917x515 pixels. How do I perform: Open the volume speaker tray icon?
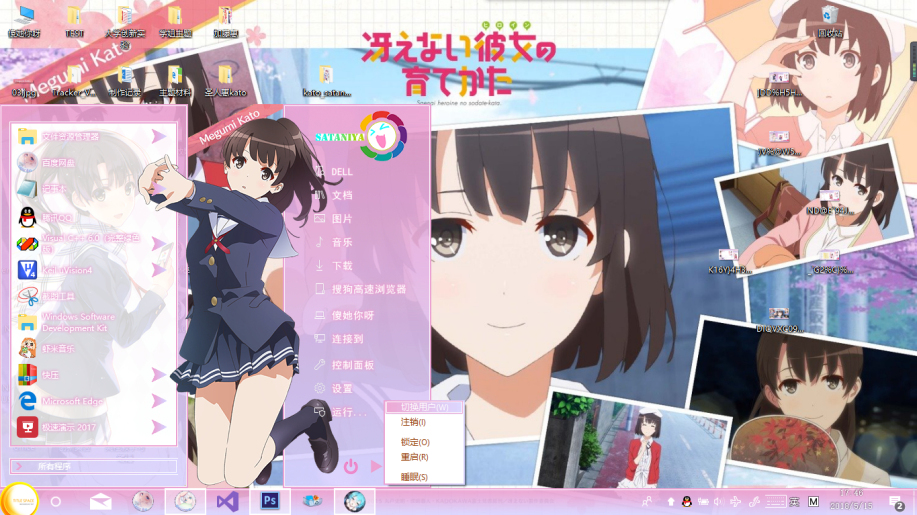(x=718, y=502)
